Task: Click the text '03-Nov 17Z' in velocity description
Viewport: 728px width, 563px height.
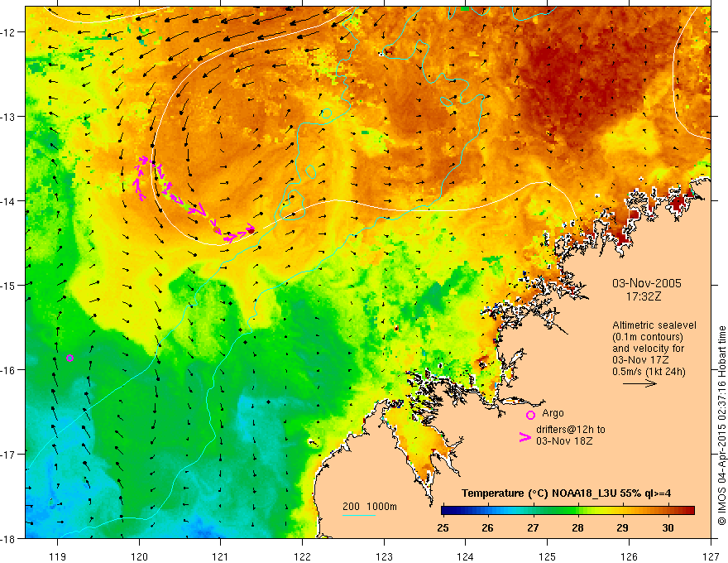Action: [640, 360]
